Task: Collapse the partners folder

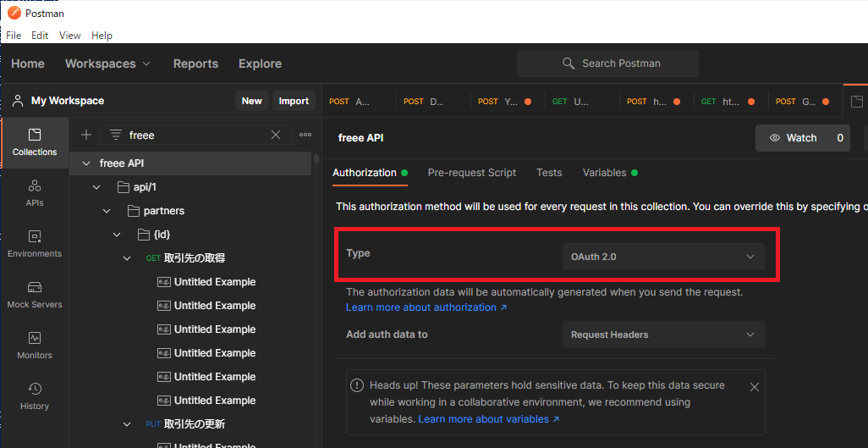Action: tap(107, 211)
